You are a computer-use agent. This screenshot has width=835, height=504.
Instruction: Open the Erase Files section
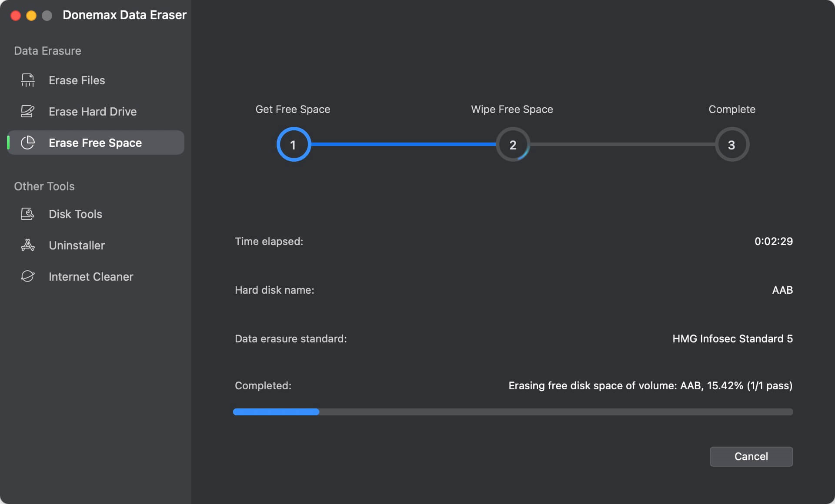[77, 80]
